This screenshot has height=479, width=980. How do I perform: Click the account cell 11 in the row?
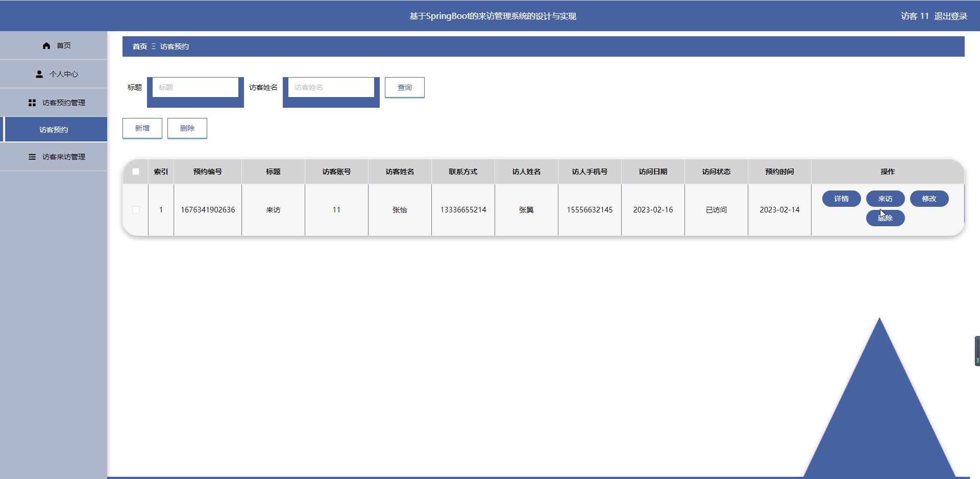[336, 210]
